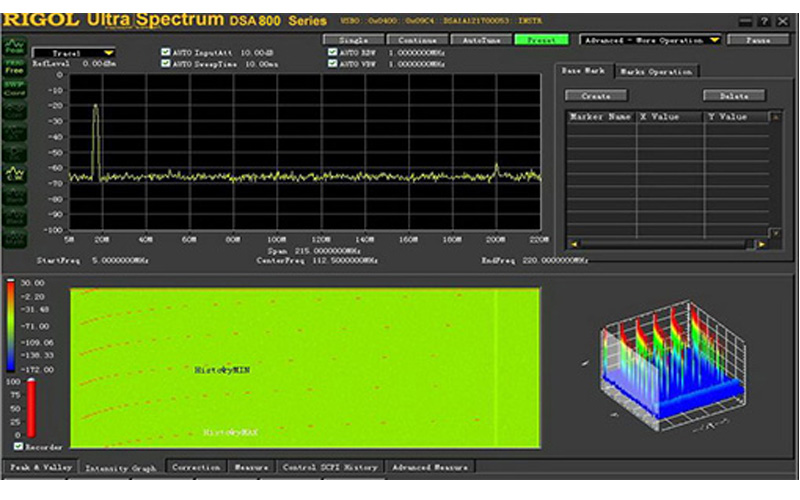800x500 pixels.
Task: Click the 3D spectrum waterfall plot
Action: coord(670,365)
